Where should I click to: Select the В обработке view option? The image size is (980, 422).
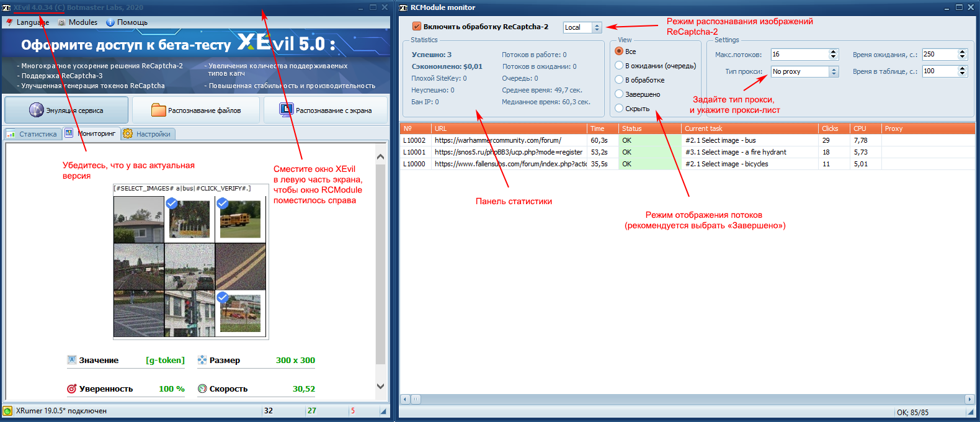(619, 80)
